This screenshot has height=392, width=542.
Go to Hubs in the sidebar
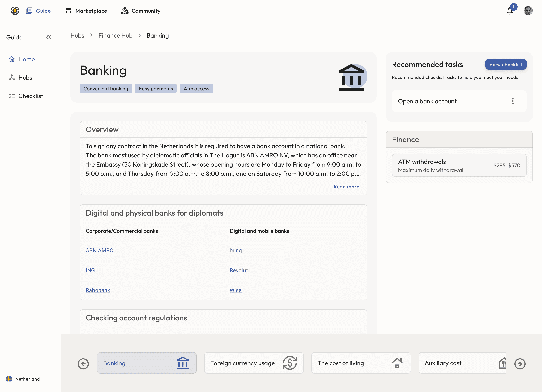coord(25,78)
